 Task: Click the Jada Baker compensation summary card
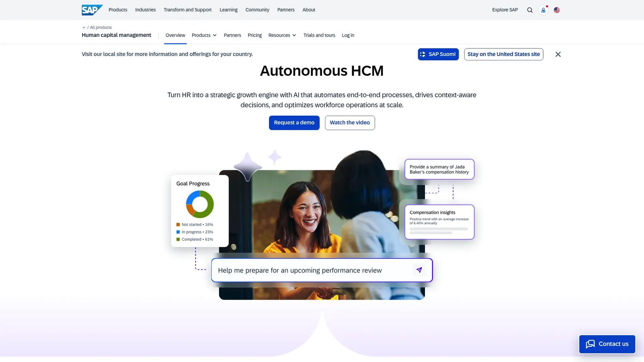[439, 169]
